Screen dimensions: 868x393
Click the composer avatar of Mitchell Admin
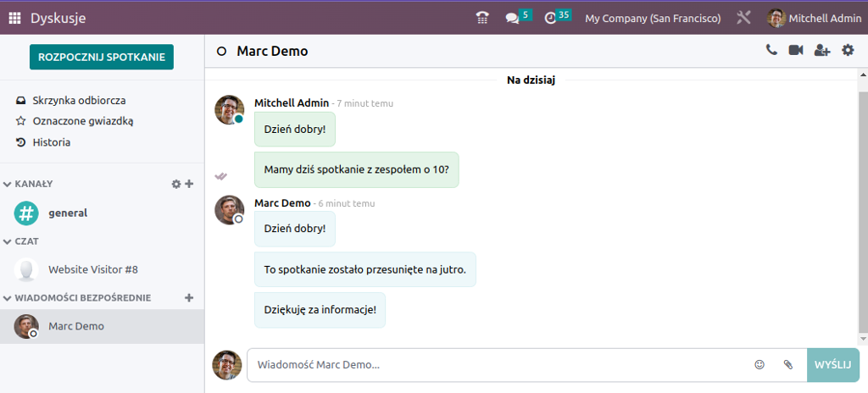(x=227, y=365)
